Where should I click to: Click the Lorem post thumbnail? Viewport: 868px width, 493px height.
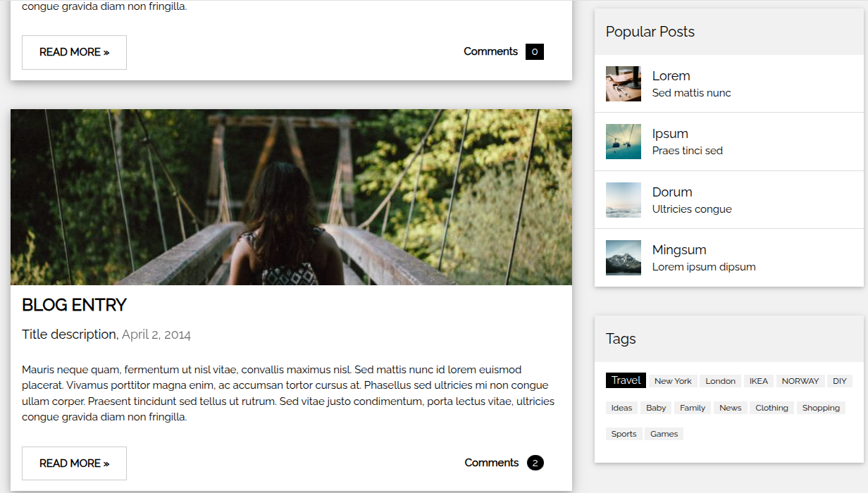(624, 84)
